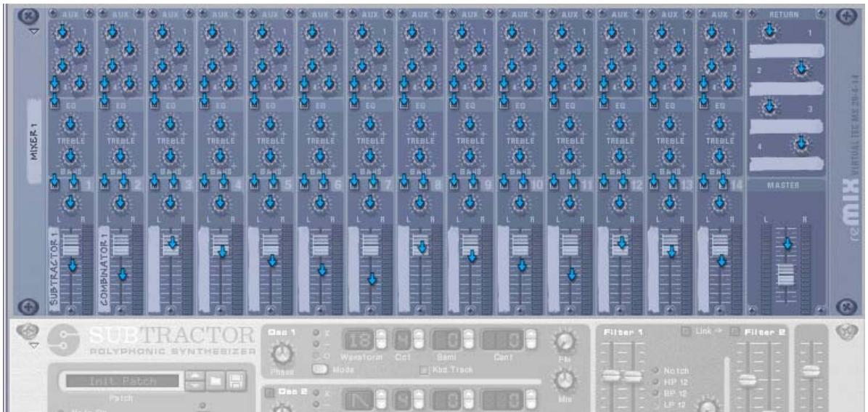Click the channel 10 level fader
This screenshot has width=868, height=412.
pos(520,245)
